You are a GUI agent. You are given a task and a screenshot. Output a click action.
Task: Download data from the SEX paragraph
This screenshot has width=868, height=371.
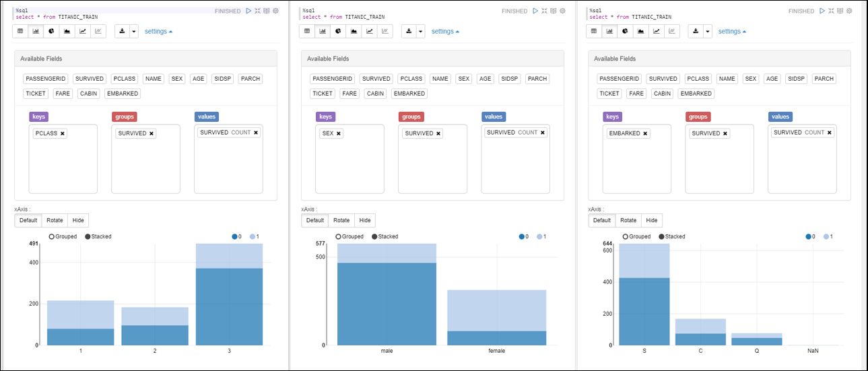(x=408, y=31)
